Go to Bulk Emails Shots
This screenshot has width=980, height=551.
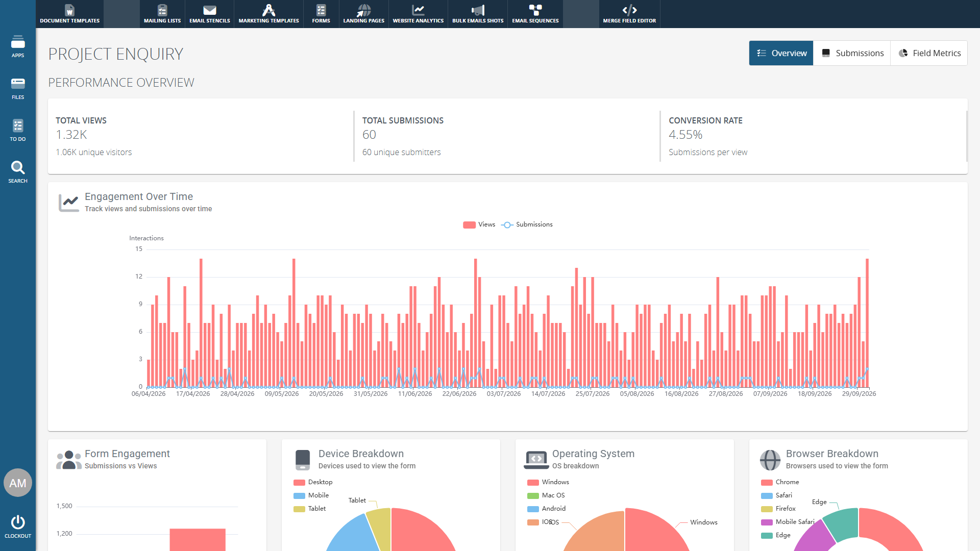click(478, 14)
